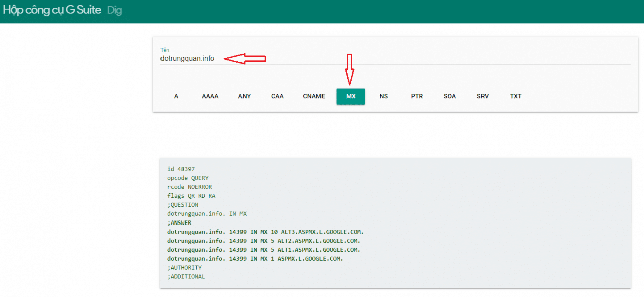Click the query id 48397 line

181,169
